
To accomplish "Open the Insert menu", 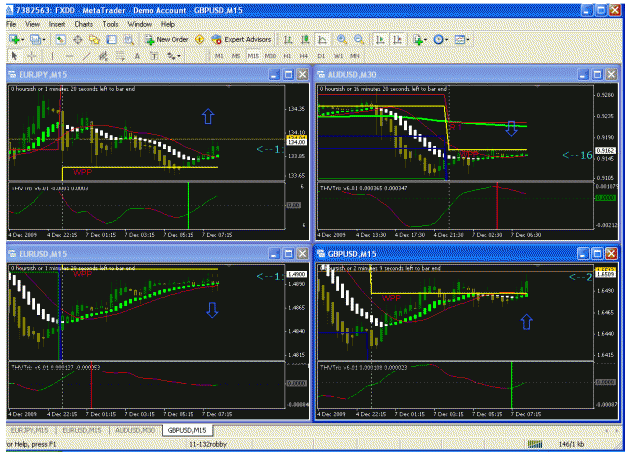I will (57, 24).
